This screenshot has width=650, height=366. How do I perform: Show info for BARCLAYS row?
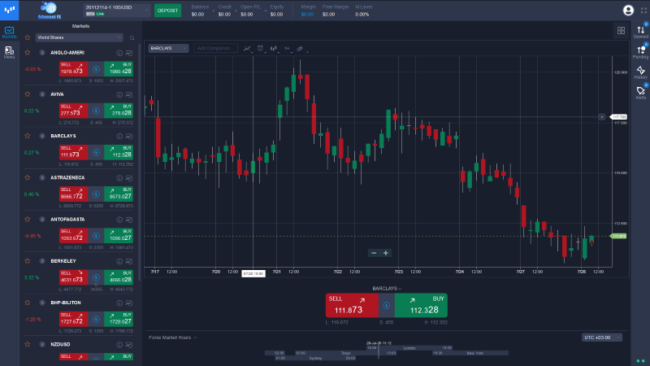pyautogui.click(x=119, y=136)
